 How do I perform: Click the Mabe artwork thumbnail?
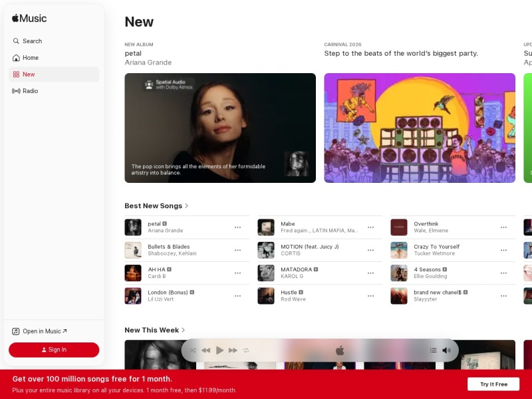point(266,227)
